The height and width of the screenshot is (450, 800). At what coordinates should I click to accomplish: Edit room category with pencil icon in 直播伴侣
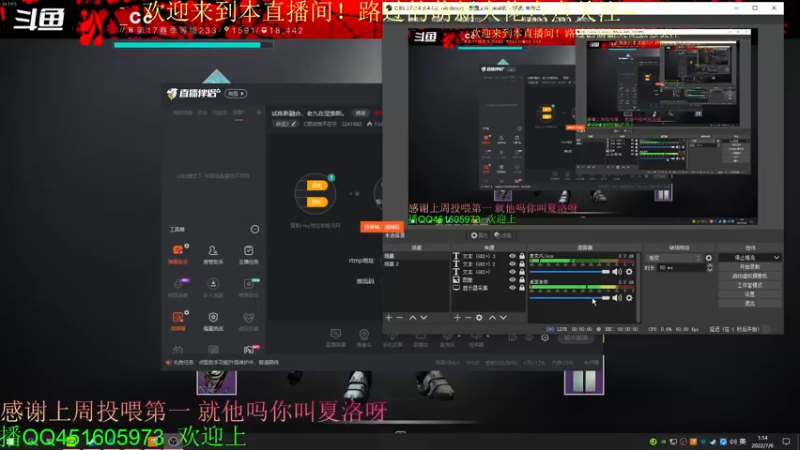pos(294,124)
